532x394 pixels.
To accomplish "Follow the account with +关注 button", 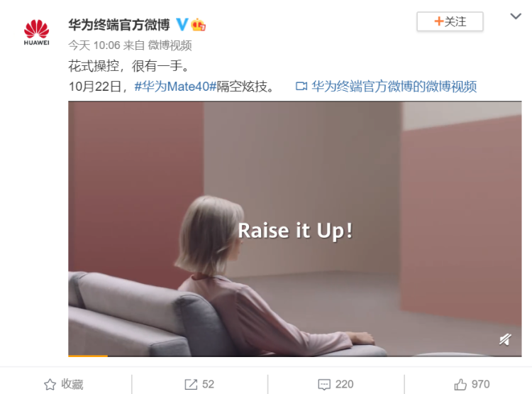I will tap(450, 21).
